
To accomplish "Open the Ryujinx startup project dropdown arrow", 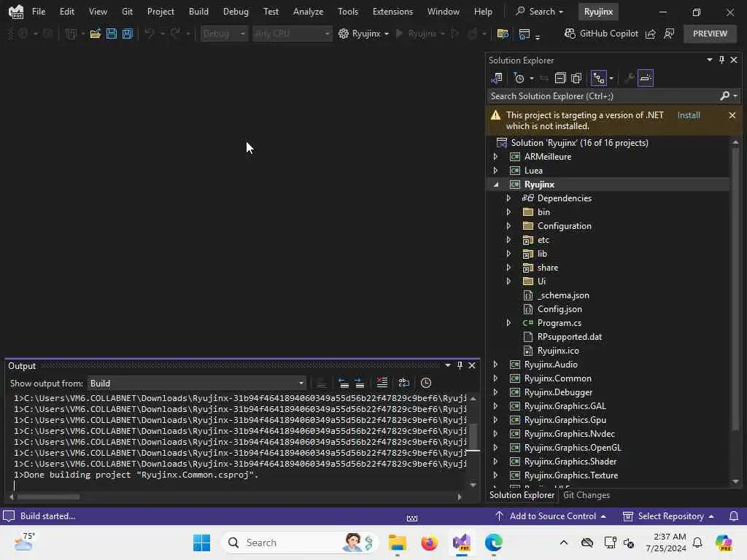I will click(387, 34).
